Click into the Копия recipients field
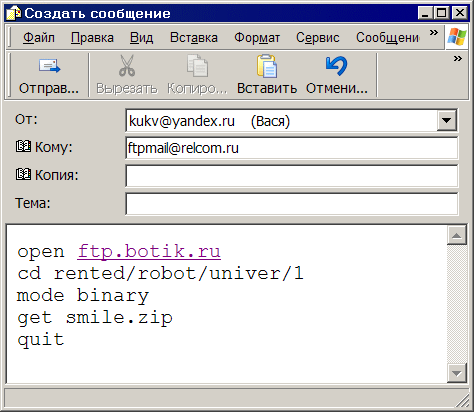This screenshot has height=412, width=474. pyautogui.click(x=292, y=176)
